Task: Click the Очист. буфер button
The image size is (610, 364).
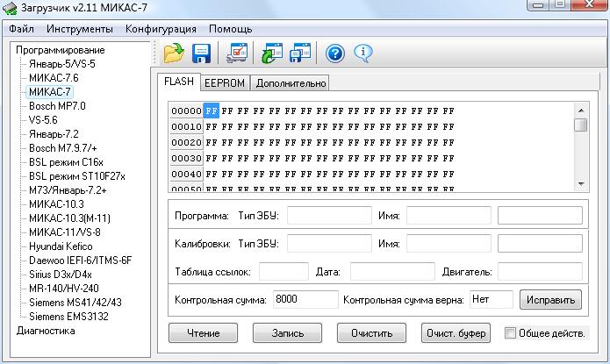Action: click(456, 333)
